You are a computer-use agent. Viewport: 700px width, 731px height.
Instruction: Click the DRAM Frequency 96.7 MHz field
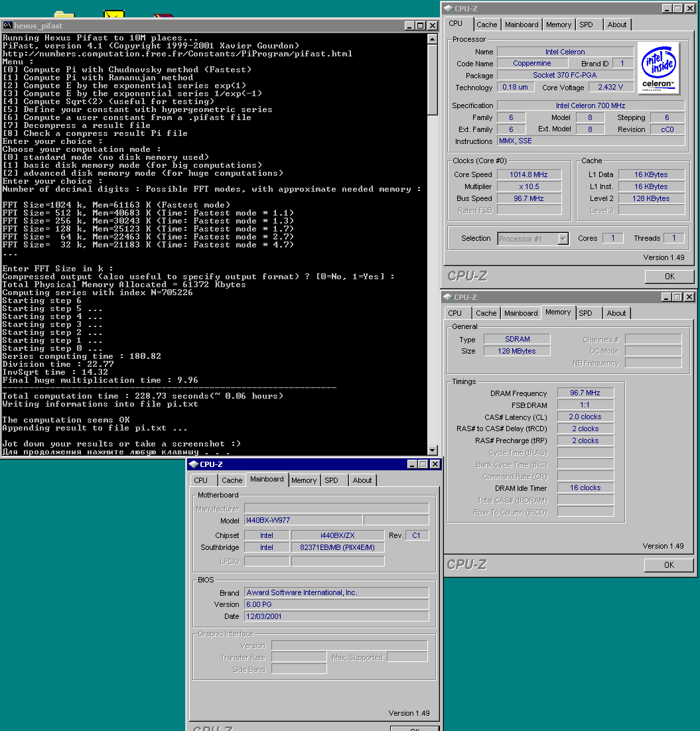[x=585, y=393]
